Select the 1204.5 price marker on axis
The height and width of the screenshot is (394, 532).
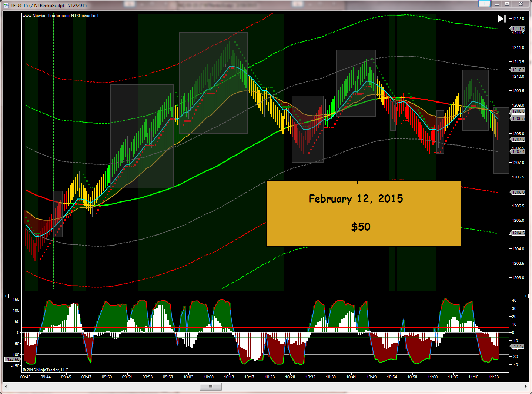518,233
